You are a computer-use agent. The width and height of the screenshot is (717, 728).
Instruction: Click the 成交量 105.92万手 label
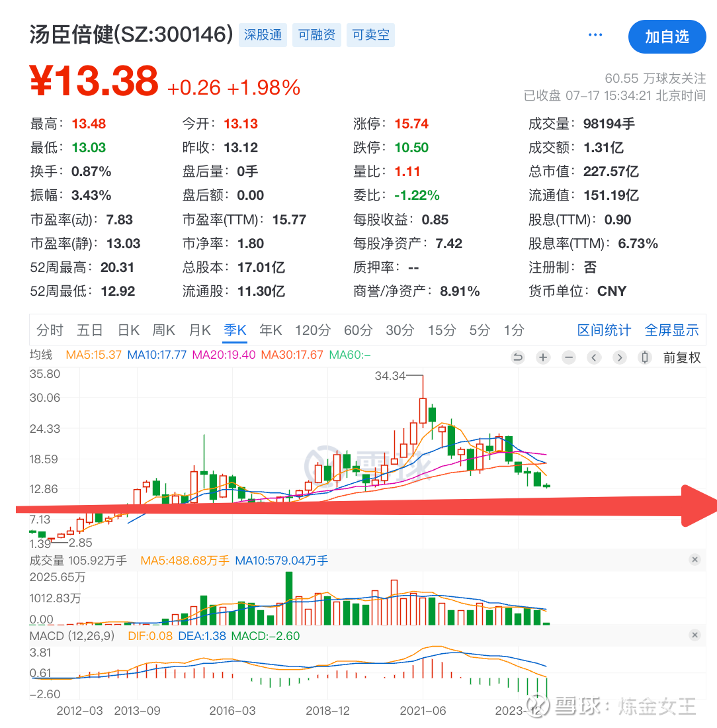tap(78, 561)
